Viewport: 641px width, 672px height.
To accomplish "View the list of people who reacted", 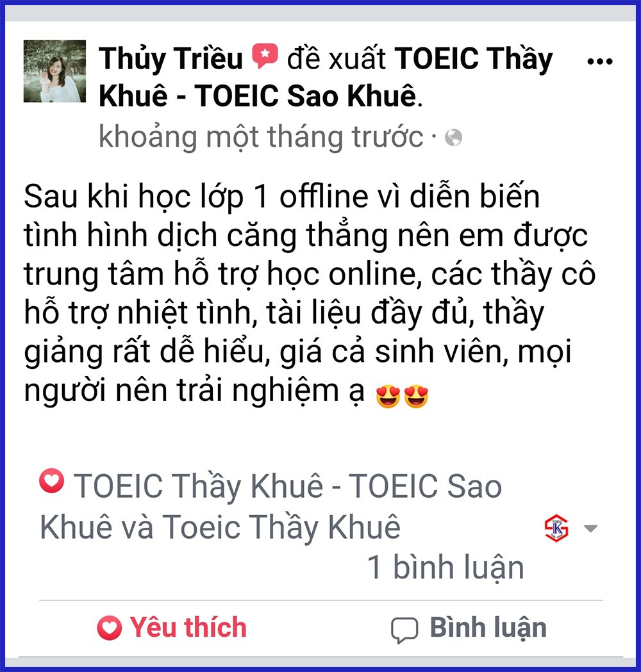I will [x=271, y=507].
